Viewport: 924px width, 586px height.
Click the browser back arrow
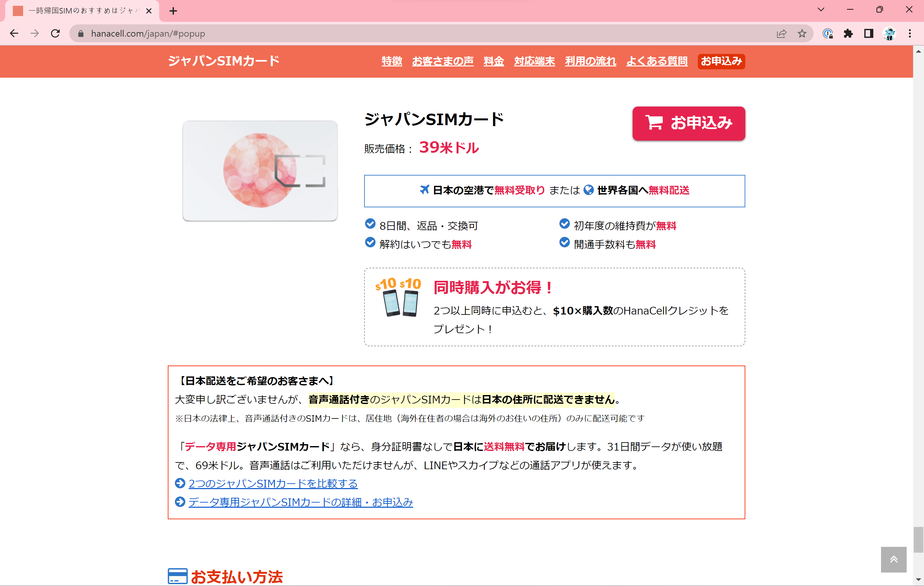pos(14,33)
